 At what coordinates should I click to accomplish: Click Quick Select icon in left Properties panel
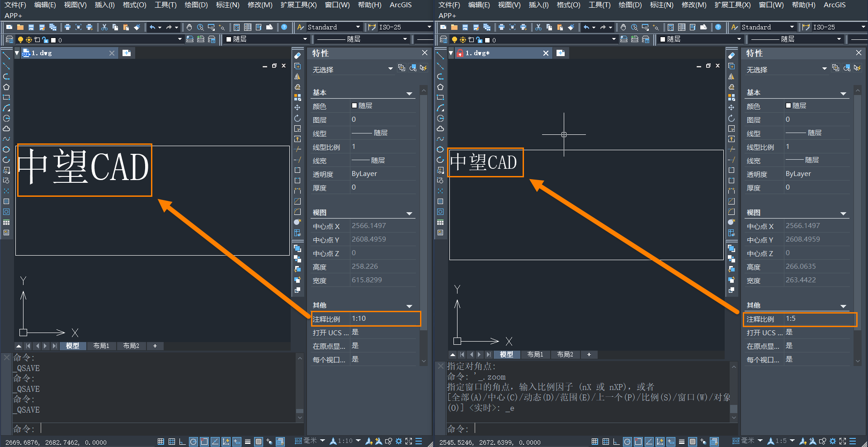(x=424, y=68)
